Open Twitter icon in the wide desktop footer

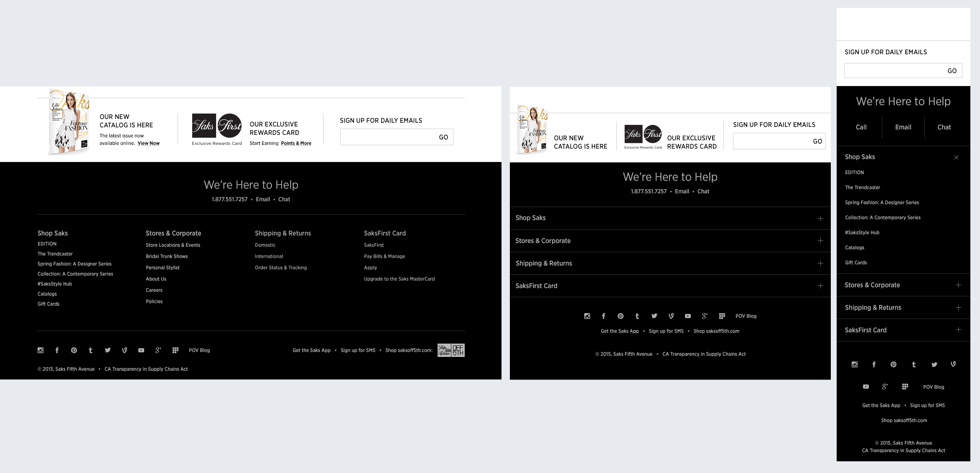[x=108, y=350]
